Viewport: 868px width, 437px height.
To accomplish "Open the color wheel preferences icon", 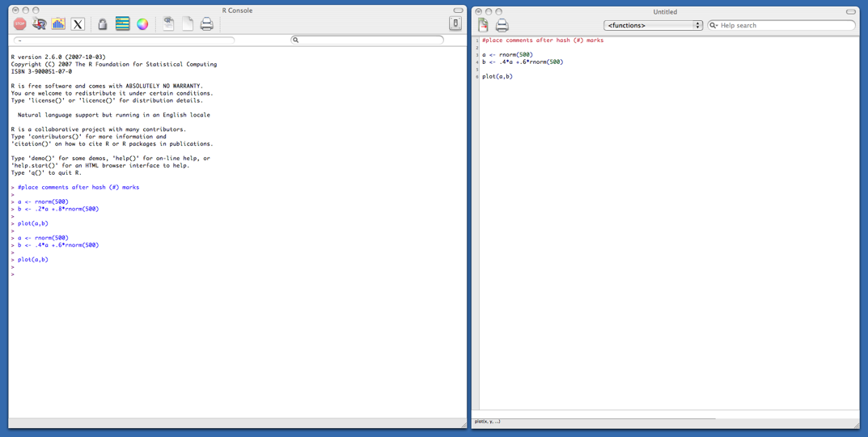I will [142, 24].
